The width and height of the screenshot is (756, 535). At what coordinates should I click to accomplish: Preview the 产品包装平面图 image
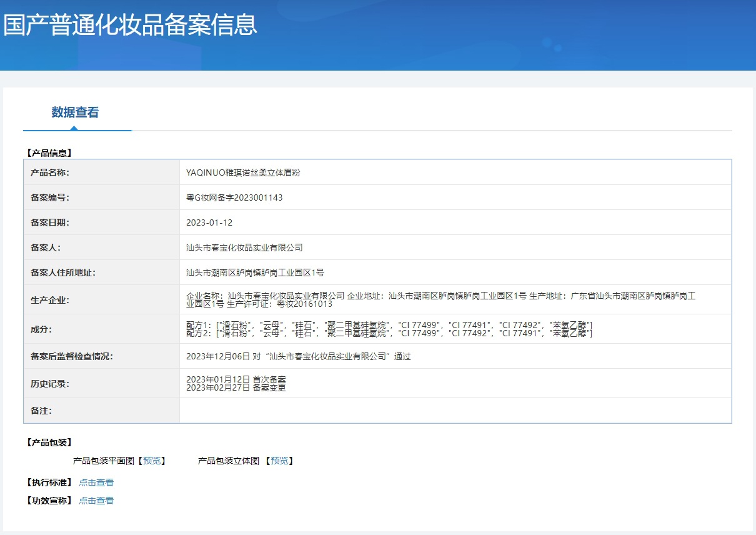[152, 461]
